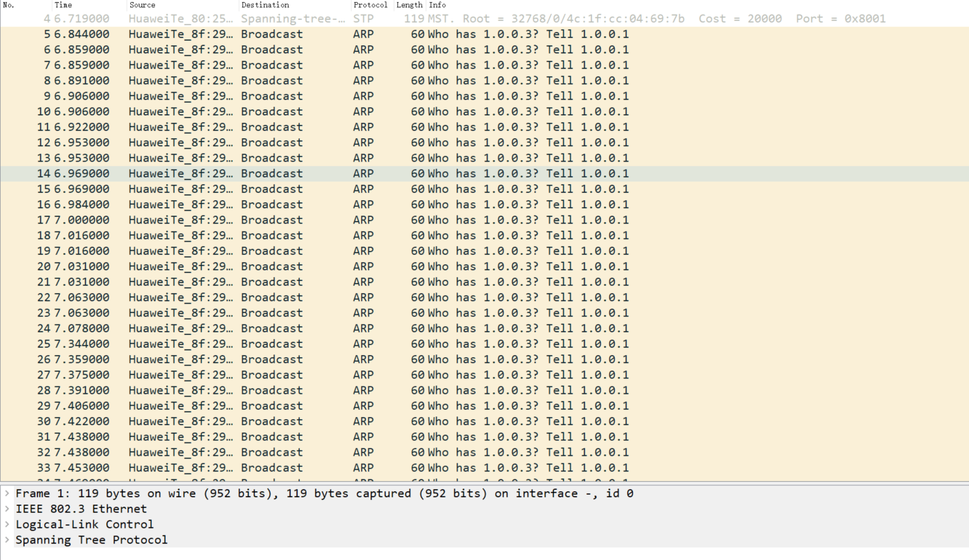Viewport: 969px width, 560px height.
Task: Expand the Spanning Tree Protocol section
Action: [x=7, y=539]
